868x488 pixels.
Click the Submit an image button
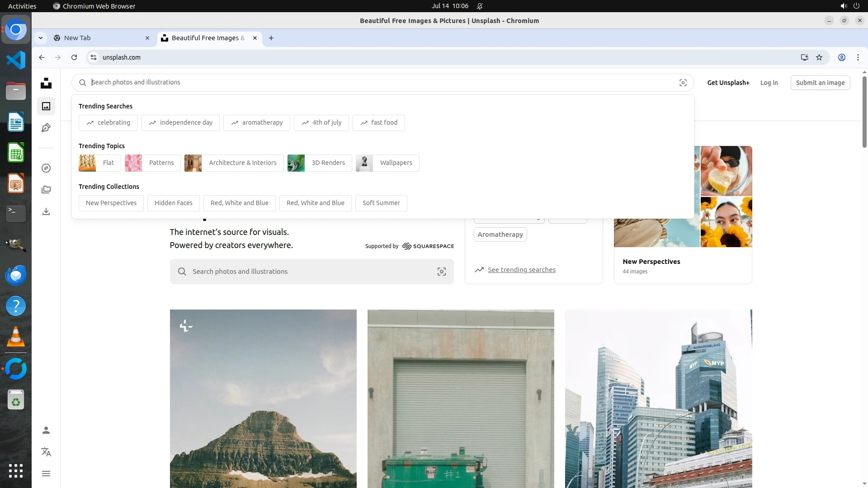pos(820,83)
